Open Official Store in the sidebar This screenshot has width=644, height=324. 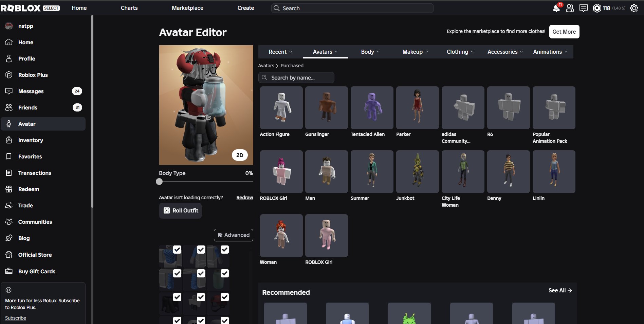click(43, 255)
